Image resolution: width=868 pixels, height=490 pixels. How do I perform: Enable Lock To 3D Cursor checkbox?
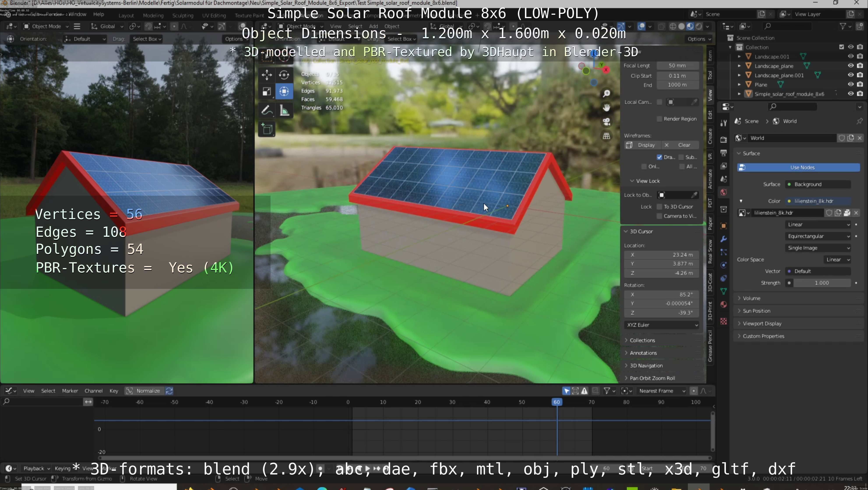(x=659, y=206)
